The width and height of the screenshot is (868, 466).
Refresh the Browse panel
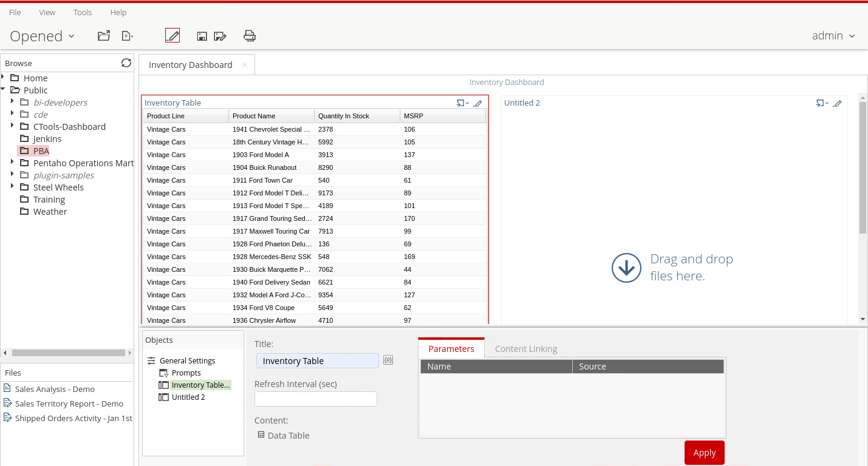(126, 63)
